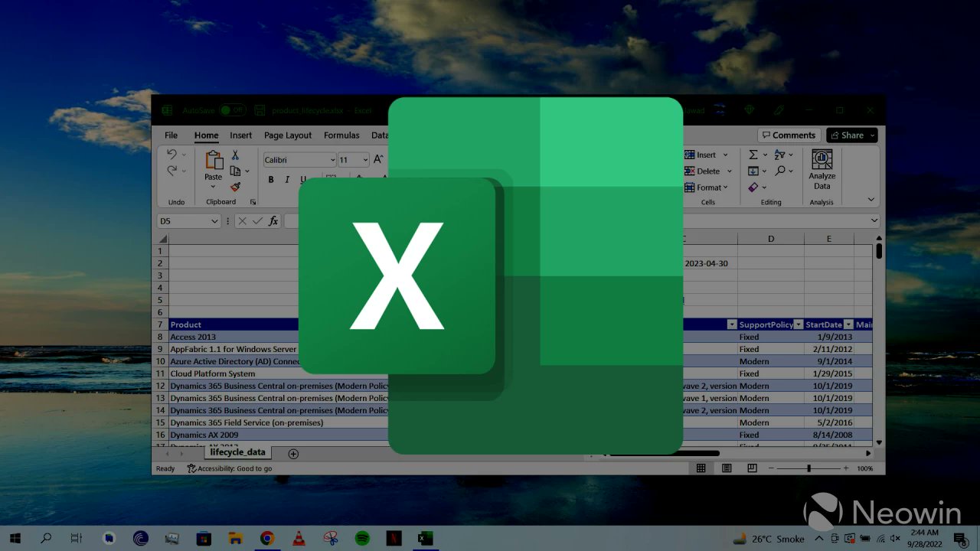Open the SupportPolicy column filter dropdown
This screenshot has height=551, width=980.
(x=799, y=324)
